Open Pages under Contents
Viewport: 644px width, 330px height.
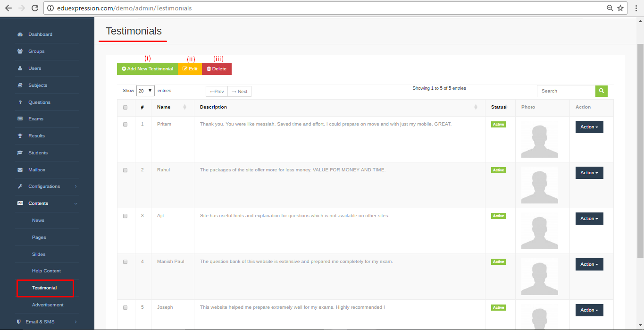point(39,237)
